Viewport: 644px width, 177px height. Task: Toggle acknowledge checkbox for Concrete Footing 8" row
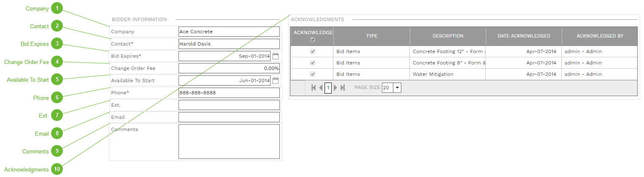tap(313, 63)
